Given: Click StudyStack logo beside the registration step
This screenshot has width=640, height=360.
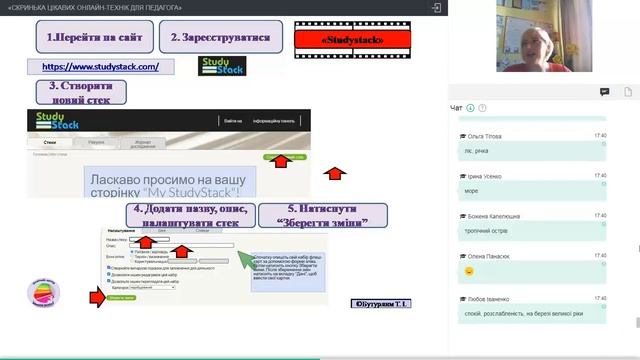Looking at the screenshot, I should (222, 66).
